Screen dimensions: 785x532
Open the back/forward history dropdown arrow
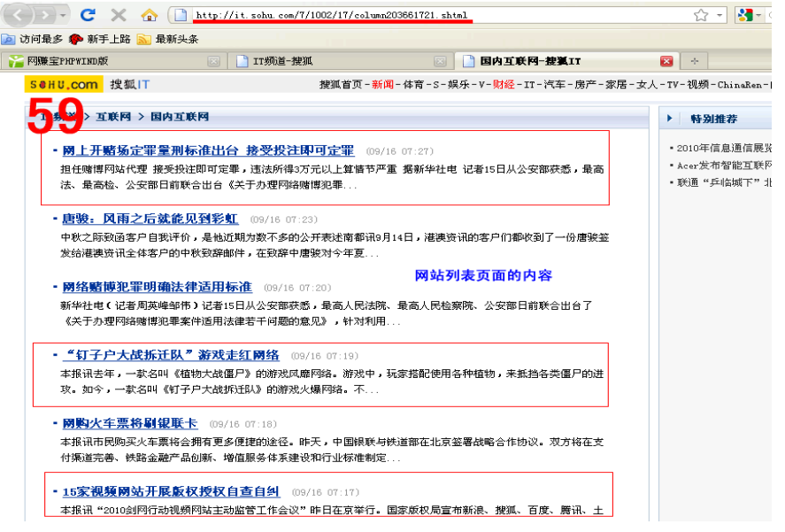click(63, 16)
